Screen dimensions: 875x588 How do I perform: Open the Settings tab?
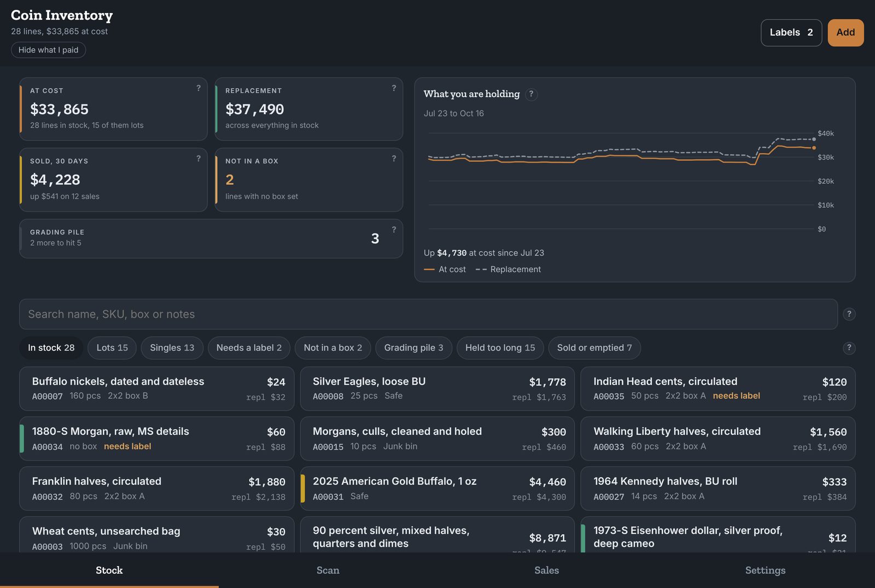coord(766,570)
